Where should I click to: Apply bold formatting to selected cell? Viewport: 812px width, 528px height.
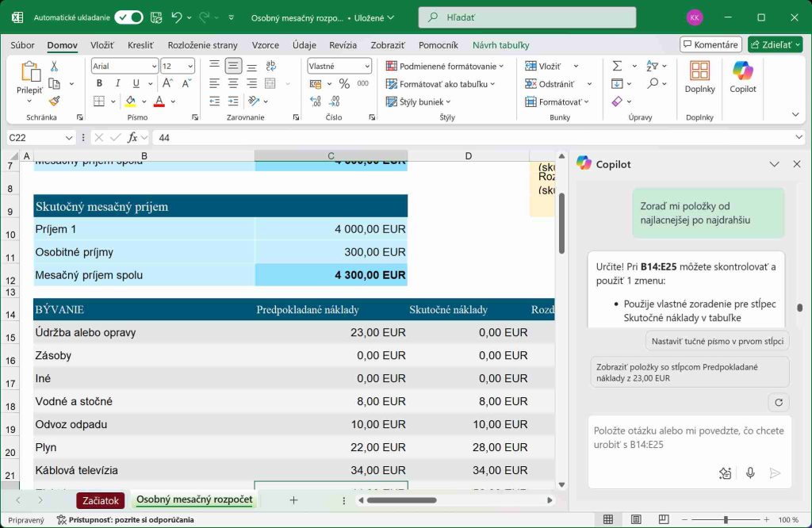click(98, 83)
